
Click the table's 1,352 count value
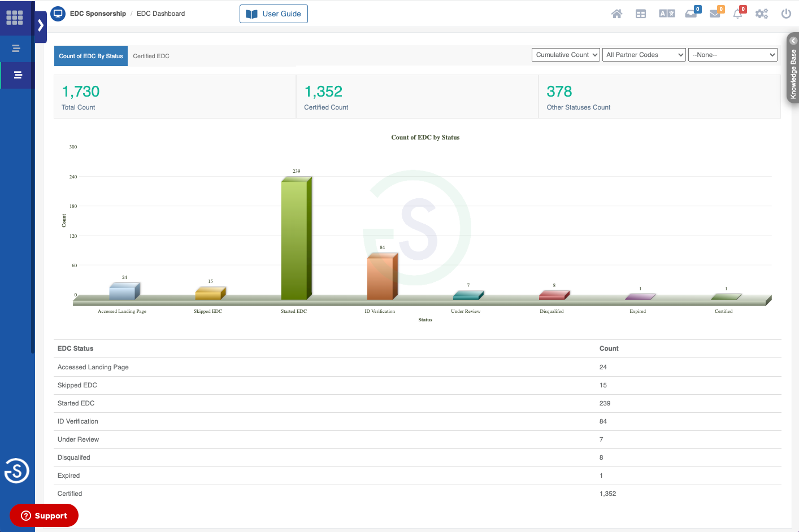(607, 494)
